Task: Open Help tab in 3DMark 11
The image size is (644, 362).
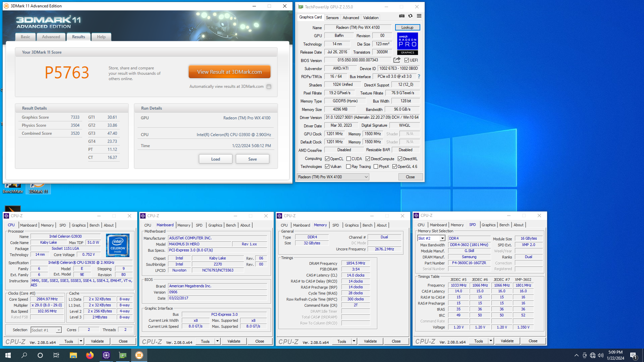Action: point(101,37)
